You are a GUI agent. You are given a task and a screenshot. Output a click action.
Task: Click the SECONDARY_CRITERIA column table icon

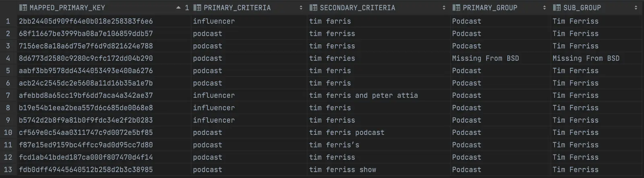[x=314, y=8]
